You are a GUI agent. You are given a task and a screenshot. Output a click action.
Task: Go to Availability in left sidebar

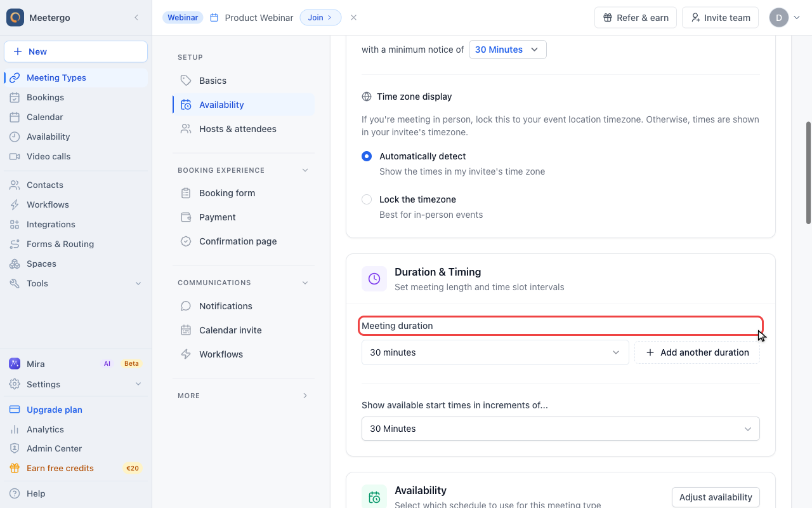click(75, 137)
